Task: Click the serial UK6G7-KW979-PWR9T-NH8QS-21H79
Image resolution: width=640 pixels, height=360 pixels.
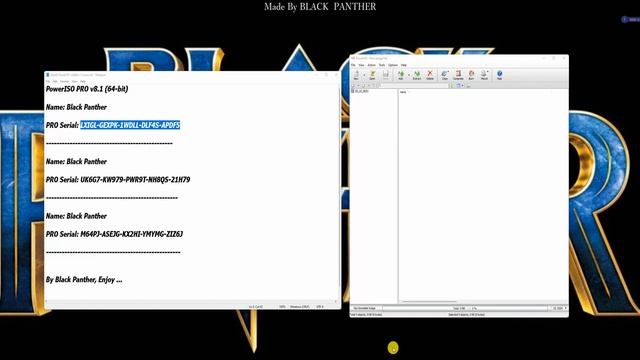Action: (135, 180)
